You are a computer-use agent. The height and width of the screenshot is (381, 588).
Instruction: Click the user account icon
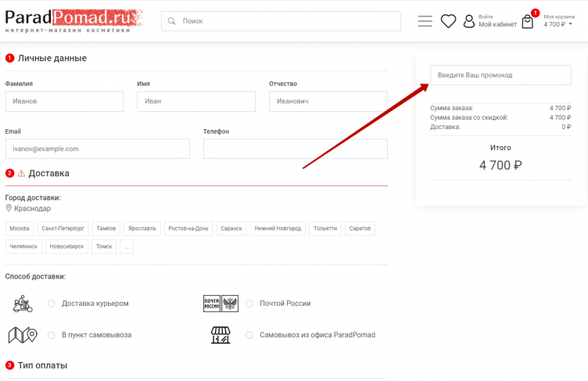point(469,21)
